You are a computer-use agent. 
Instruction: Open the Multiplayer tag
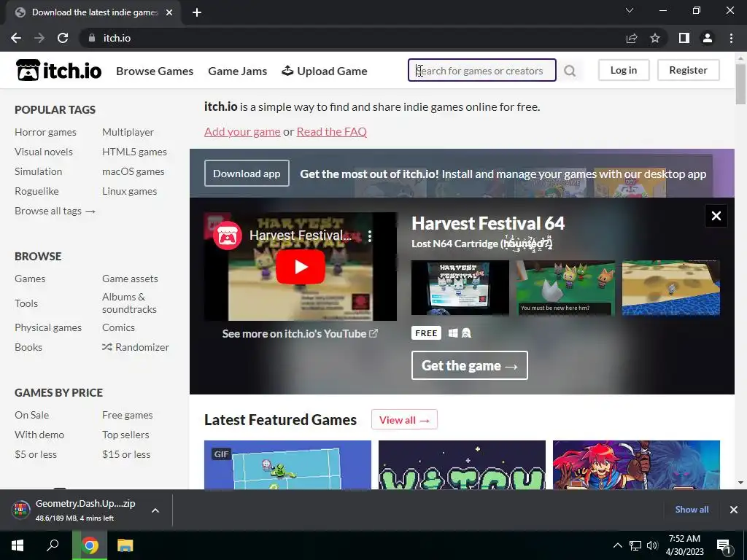point(128,133)
